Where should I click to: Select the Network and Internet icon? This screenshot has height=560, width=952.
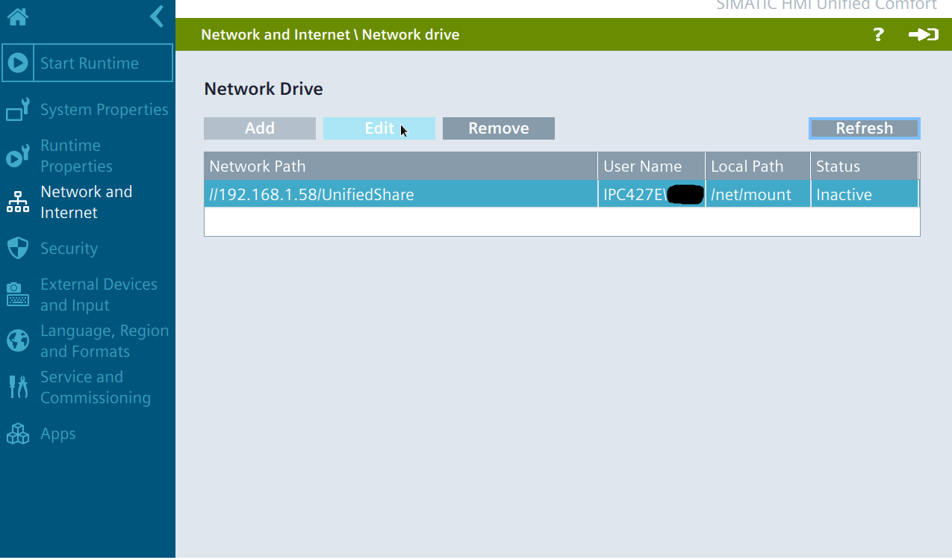coord(17,202)
